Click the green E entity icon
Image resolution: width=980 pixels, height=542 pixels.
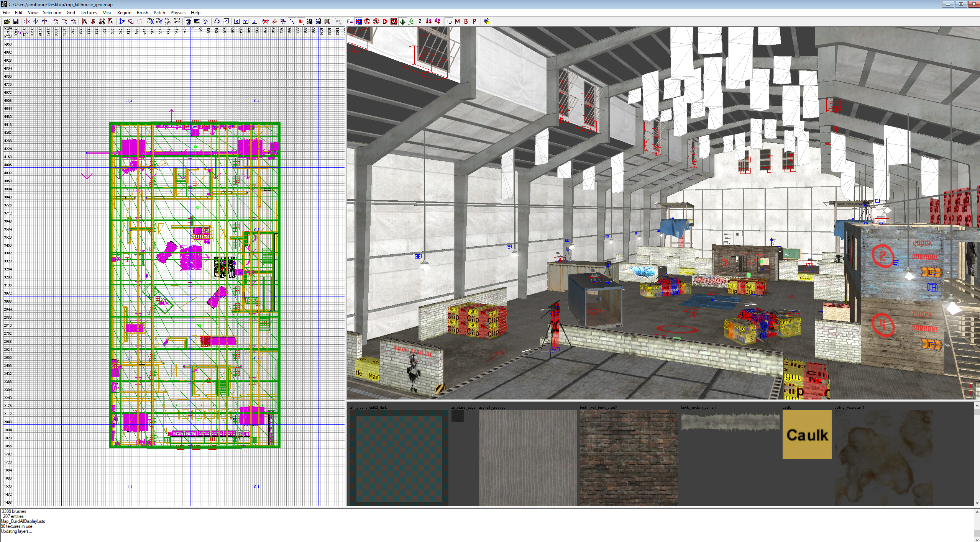350,21
